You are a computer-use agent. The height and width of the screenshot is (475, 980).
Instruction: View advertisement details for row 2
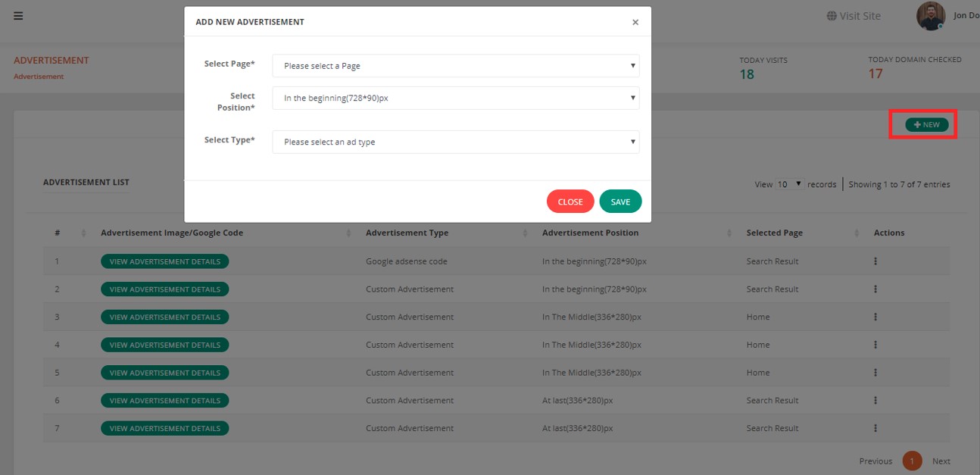tap(164, 289)
